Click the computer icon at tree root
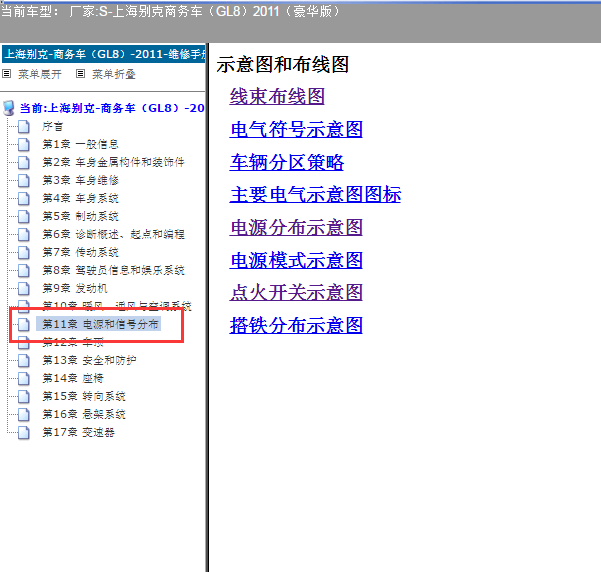The height and width of the screenshot is (572, 601). pyautogui.click(x=8, y=108)
